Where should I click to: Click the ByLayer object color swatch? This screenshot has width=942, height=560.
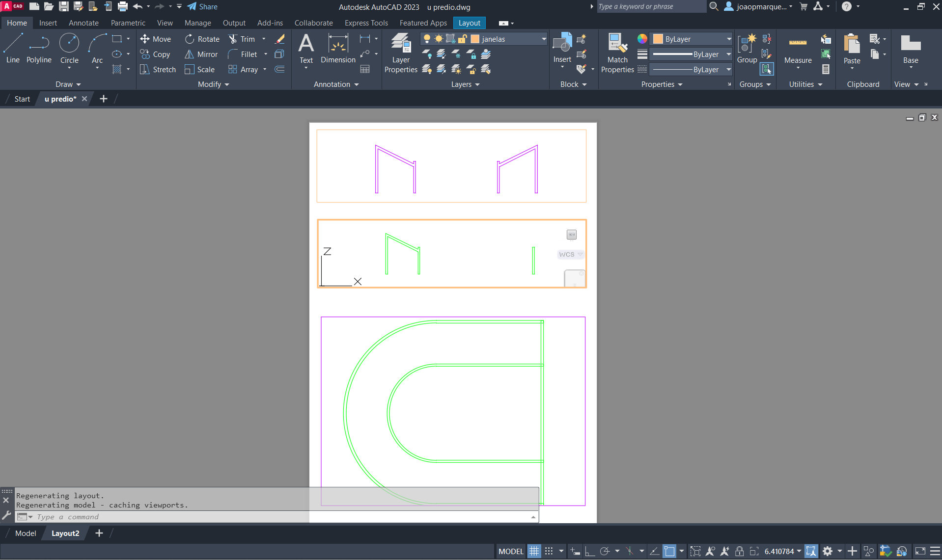point(658,39)
